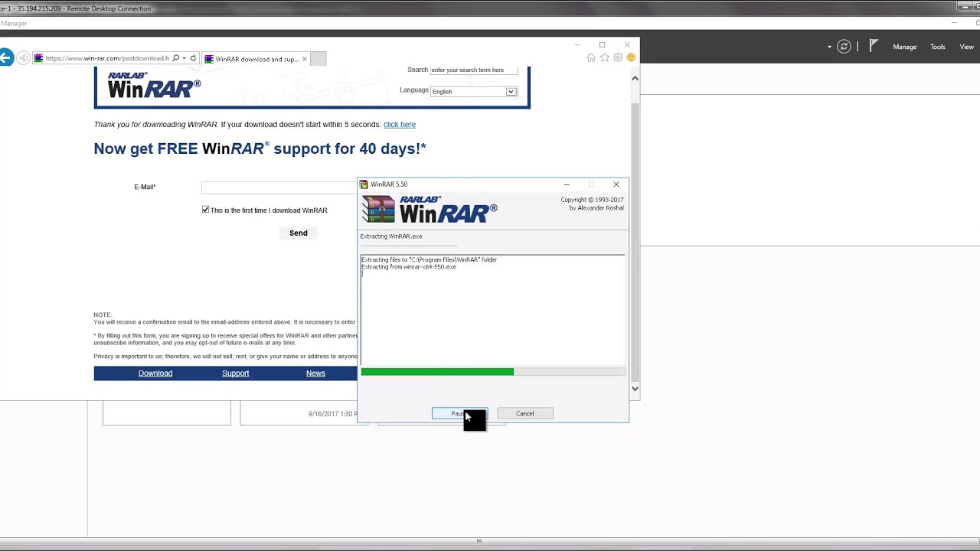Minimize the browser window
Image resolution: width=980 pixels, height=551 pixels.
tap(577, 45)
